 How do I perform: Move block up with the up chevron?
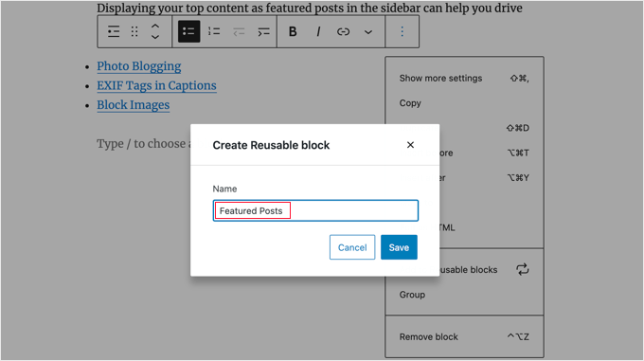click(x=154, y=26)
